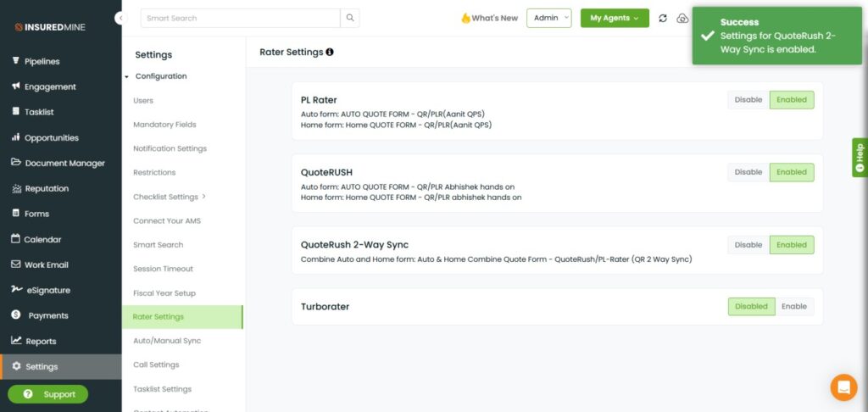Click Home form line under PL Rater
Image resolution: width=868 pixels, height=412 pixels.
pyautogui.click(x=397, y=125)
